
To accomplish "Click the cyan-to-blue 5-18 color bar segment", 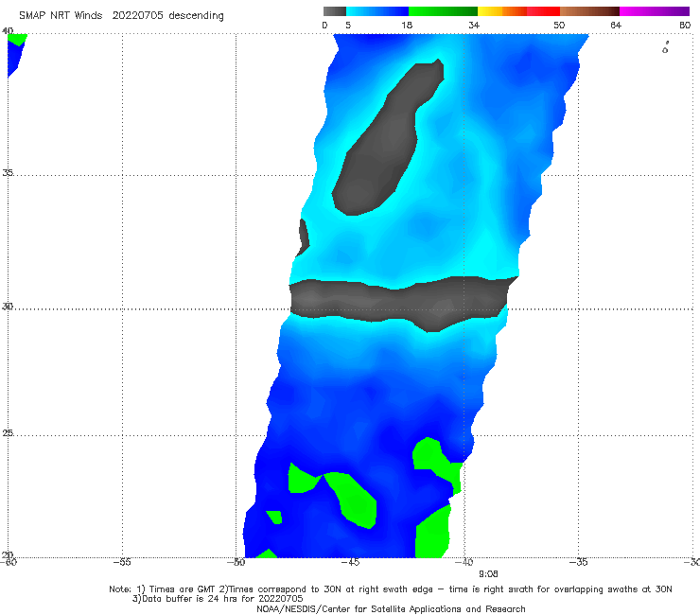I will click(x=377, y=11).
